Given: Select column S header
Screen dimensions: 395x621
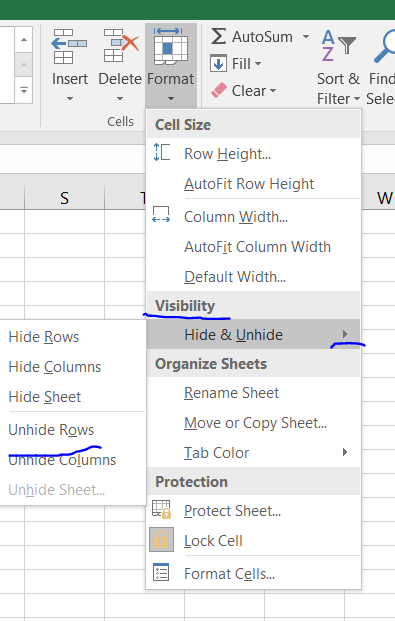Looking at the screenshot, I should 64,198.
